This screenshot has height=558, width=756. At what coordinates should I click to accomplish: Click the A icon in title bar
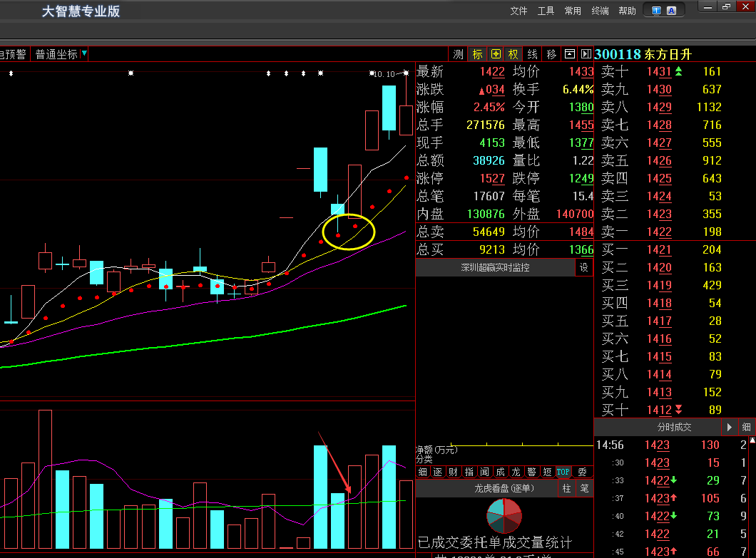pos(672,11)
